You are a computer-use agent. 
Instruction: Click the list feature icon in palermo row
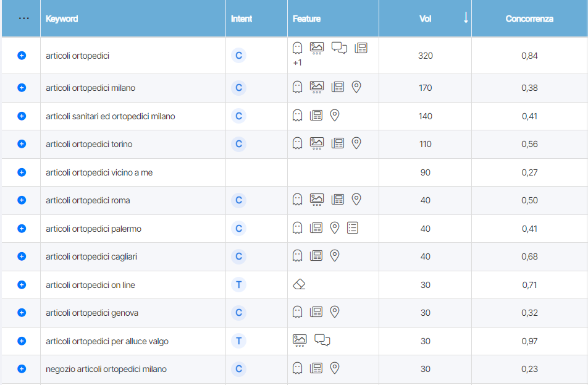(353, 228)
